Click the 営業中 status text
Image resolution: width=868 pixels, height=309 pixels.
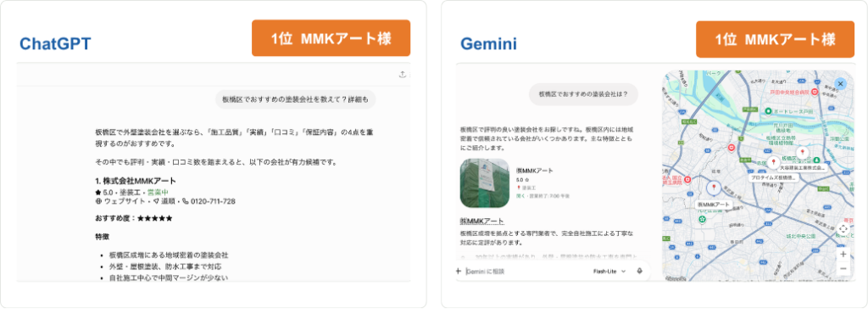pos(159,192)
